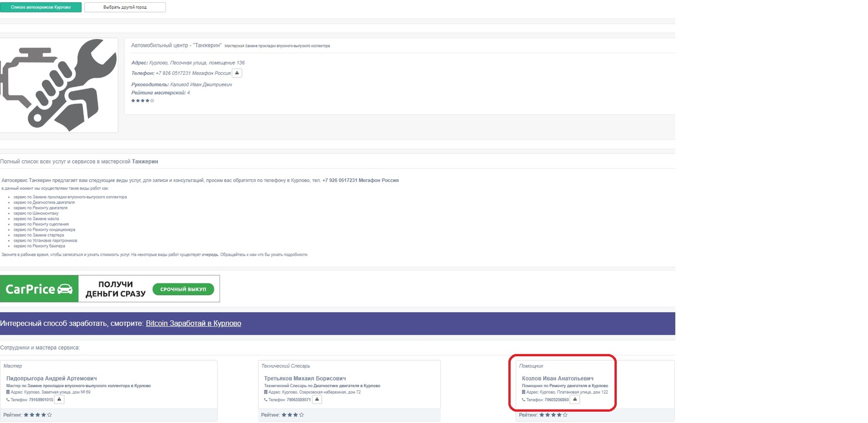
Task: Click the warning icon next to phone 79065589571
Action: [x=317, y=400]
